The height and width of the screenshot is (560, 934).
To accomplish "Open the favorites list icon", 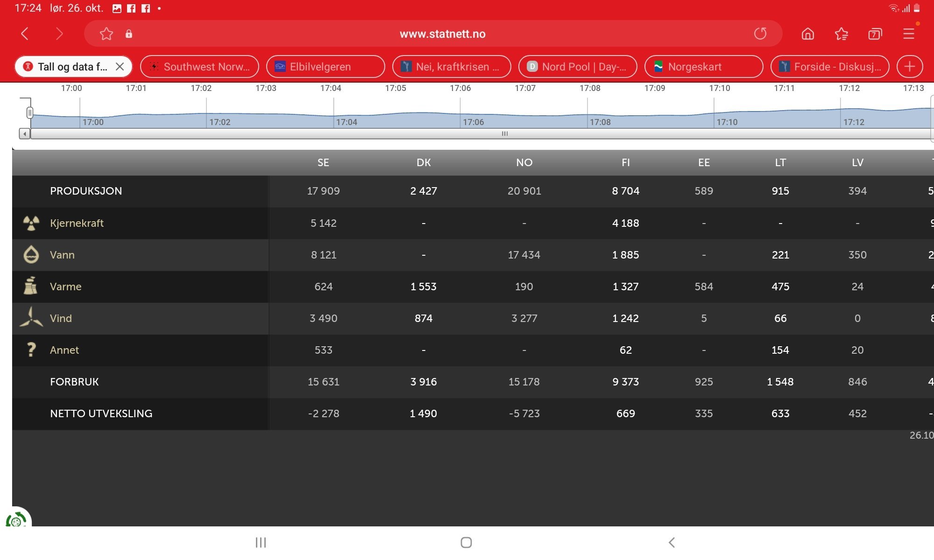I will click(841, 34).
